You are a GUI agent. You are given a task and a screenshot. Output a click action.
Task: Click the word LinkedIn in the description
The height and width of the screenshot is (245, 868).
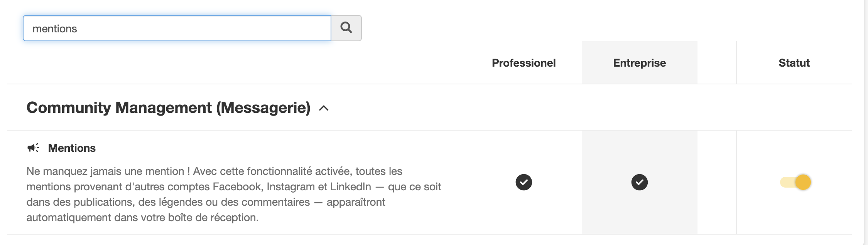click(350, 186)
